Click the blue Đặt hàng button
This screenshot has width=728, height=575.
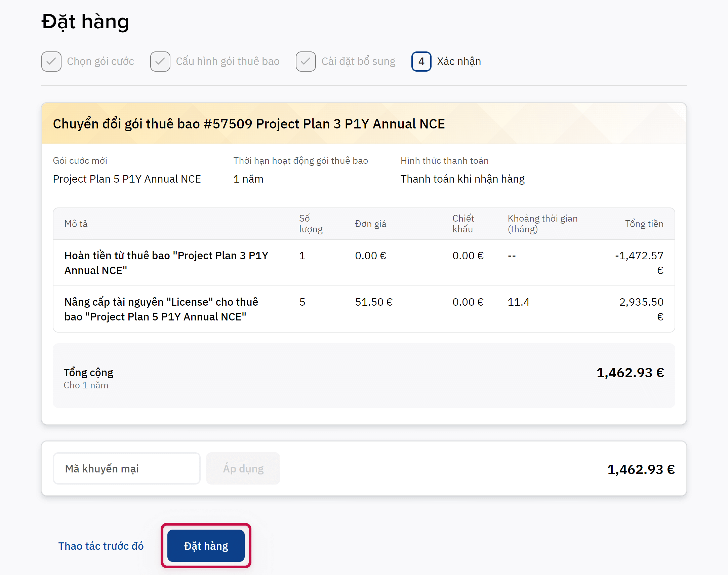click(x=206, y=545)
